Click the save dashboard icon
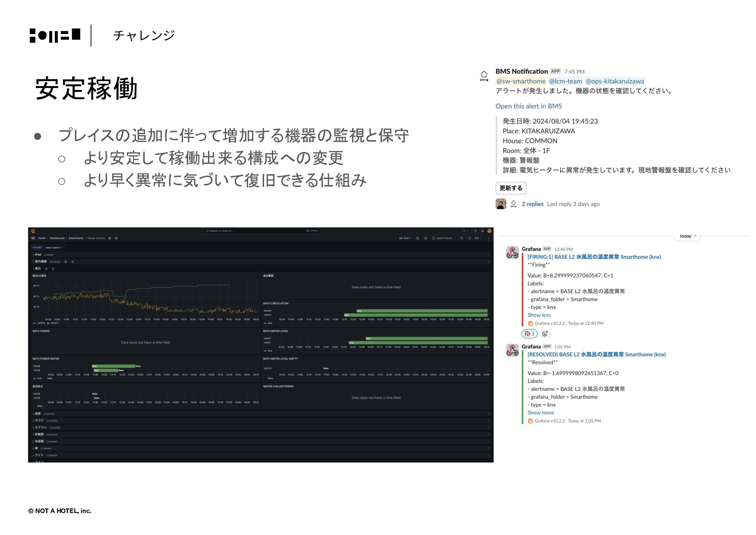 417,238
